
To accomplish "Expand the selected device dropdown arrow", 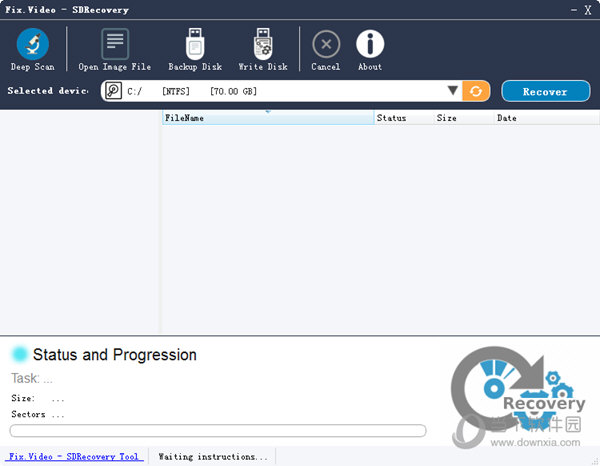I will tap(453, 91).
